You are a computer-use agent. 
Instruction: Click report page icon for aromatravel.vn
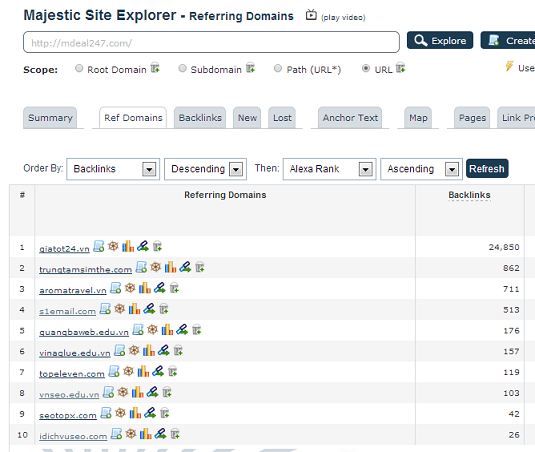pos(116,288)
